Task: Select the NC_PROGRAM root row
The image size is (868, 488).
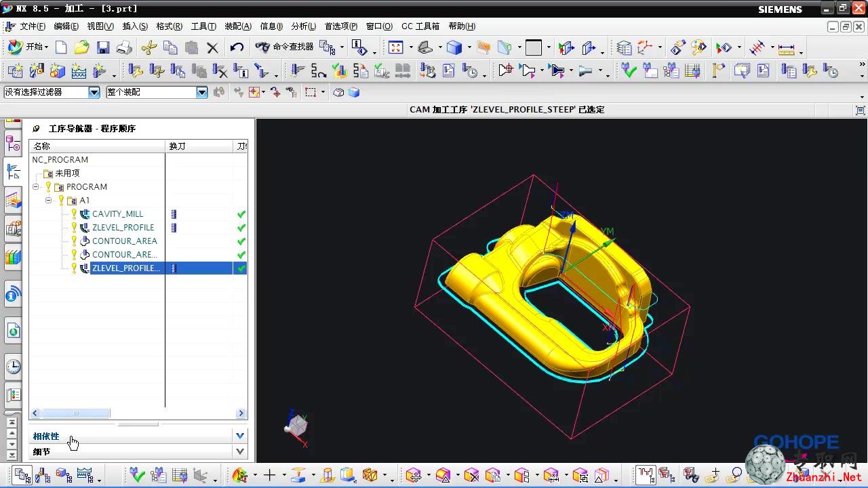Action: click(60, 160)
